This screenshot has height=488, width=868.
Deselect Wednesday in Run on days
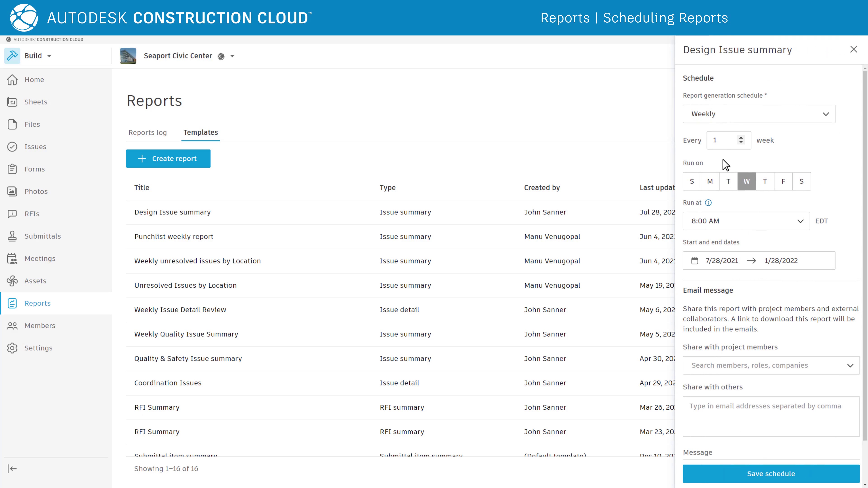746,181
